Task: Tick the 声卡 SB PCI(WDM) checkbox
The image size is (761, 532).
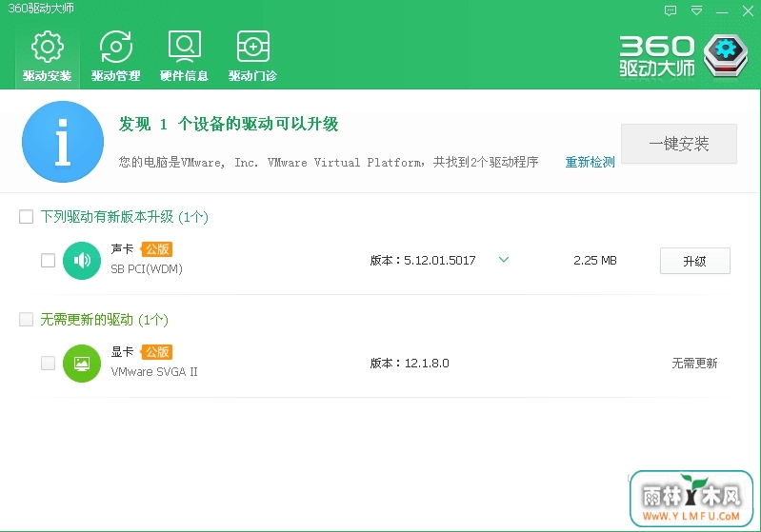Action: pos(48,261)
